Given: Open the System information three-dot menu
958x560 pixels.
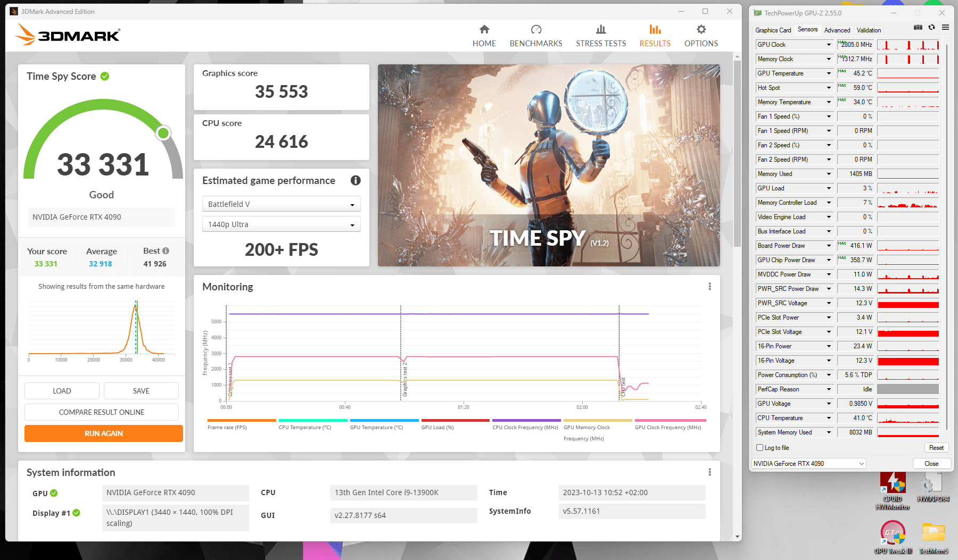Looking at the screenshot, I should click(x=709, y=472).
